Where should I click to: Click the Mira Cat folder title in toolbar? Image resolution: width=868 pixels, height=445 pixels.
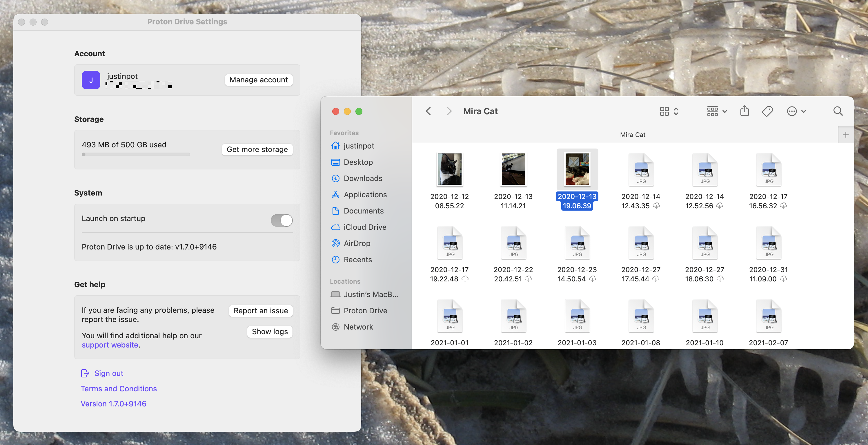(480, 111)
